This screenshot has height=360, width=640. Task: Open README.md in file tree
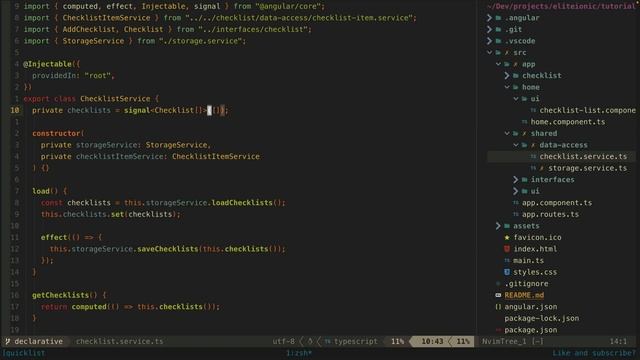(524, 295)
